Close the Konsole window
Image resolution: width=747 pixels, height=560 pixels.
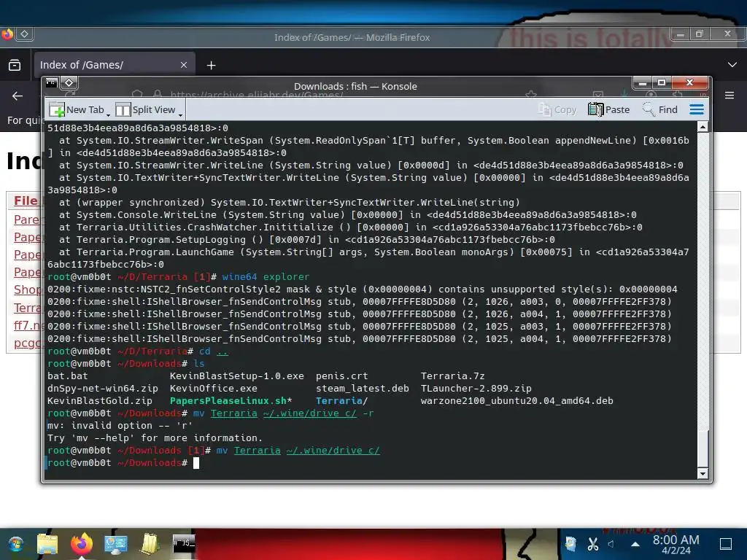point(689,83)
